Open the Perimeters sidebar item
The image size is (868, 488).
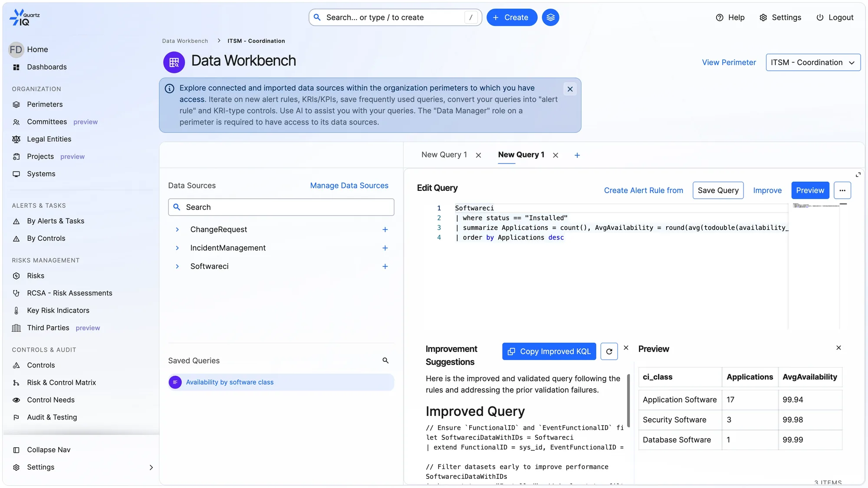(x=45, y=104)
